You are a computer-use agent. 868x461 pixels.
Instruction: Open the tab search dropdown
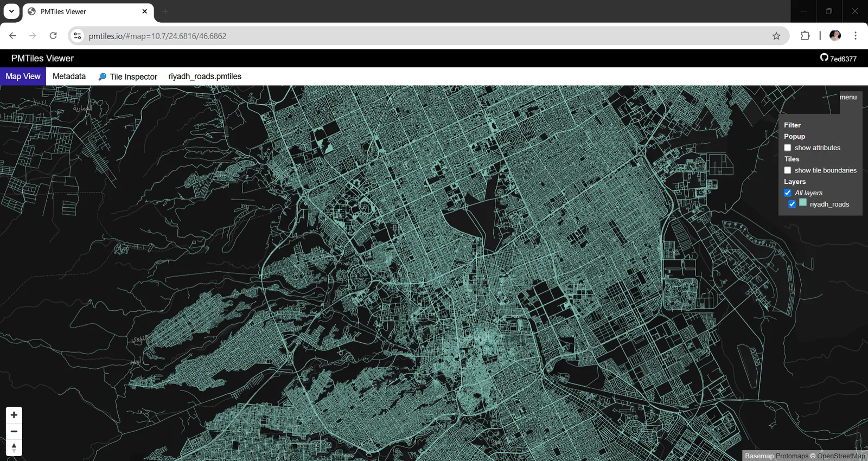click(x=11, y=11)
